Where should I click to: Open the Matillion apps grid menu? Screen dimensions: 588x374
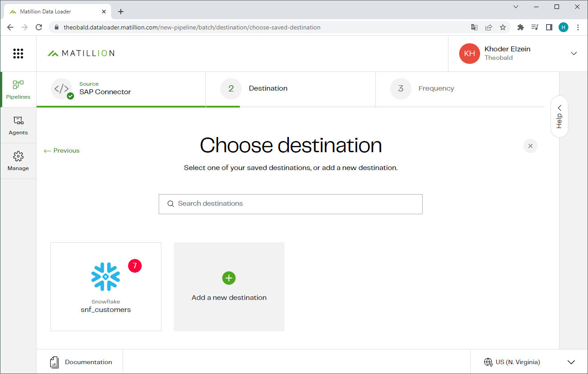pyautogui.click(x=18, y=54)
